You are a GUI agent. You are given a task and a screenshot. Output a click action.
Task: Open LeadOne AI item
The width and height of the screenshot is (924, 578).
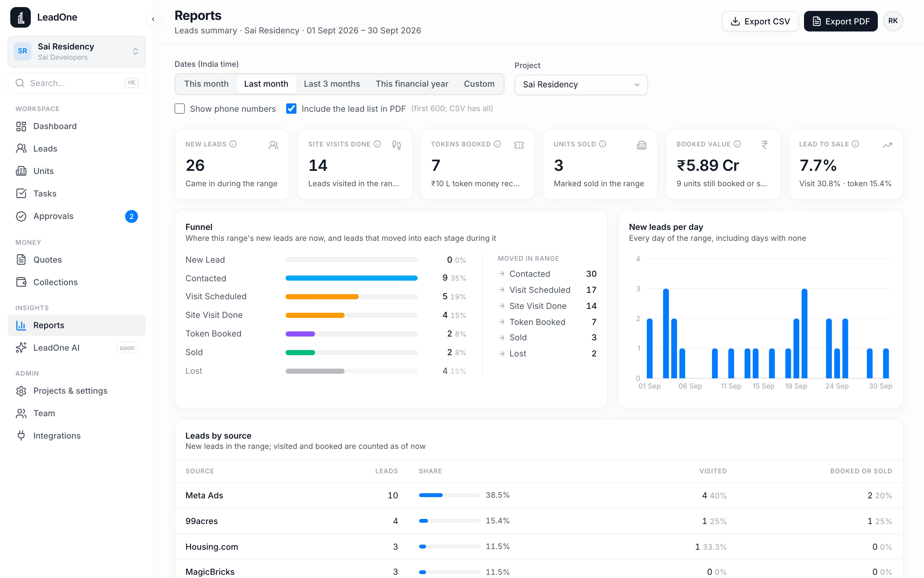(x=76, y=348)
